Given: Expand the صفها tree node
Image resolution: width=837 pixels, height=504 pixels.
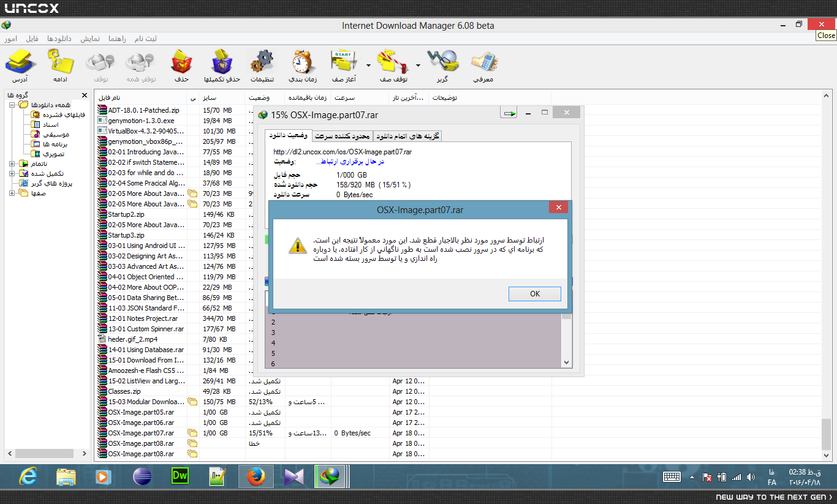Looking at the screenshot, I should pos(12,193).
